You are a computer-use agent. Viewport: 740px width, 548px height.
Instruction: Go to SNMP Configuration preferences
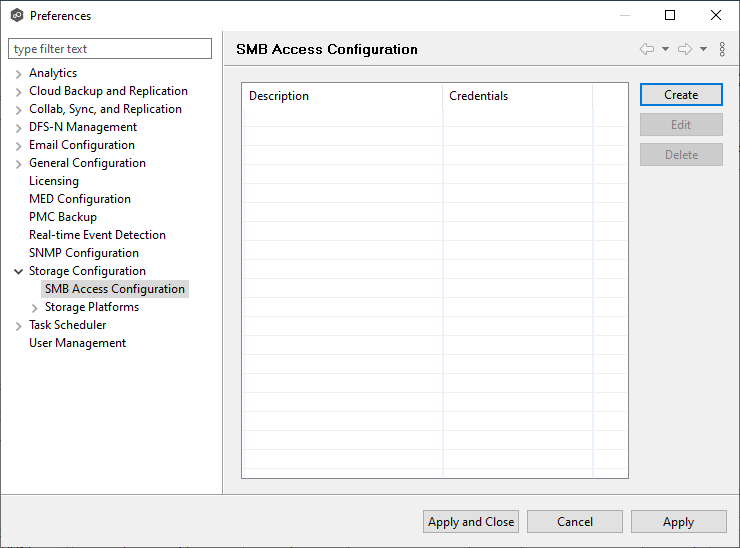tap(84, 253)
